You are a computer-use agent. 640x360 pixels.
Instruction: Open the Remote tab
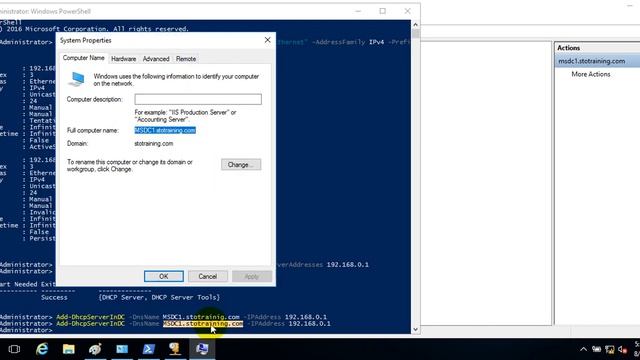pos(186,59)
